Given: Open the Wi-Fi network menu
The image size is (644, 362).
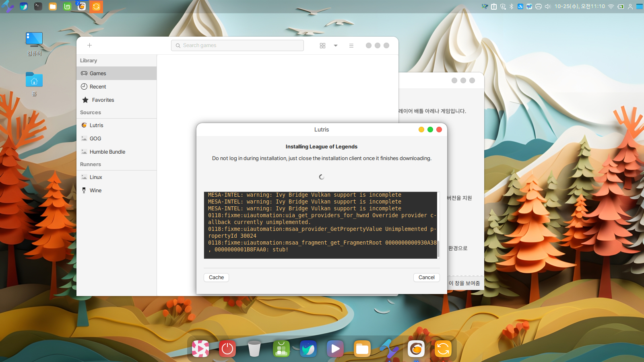Looking at the screenshot, I should pos(611,6).
